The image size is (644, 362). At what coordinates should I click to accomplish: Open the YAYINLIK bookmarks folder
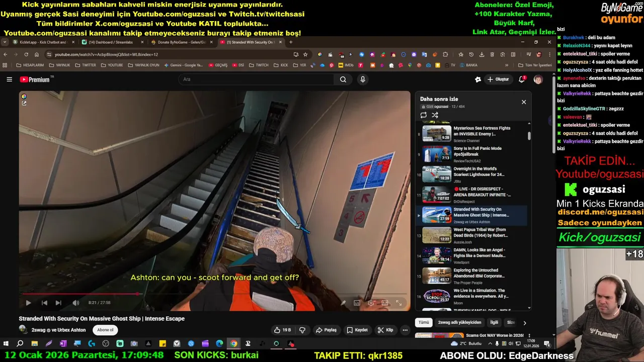(59, 65)
